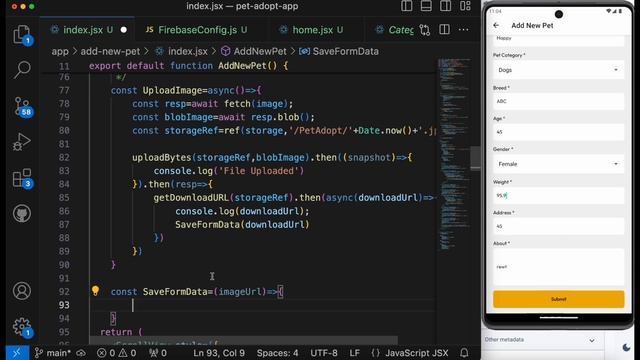Click the Weight input field
The width and height of the screenshot is (640, 360).
(x=558, y=196)
